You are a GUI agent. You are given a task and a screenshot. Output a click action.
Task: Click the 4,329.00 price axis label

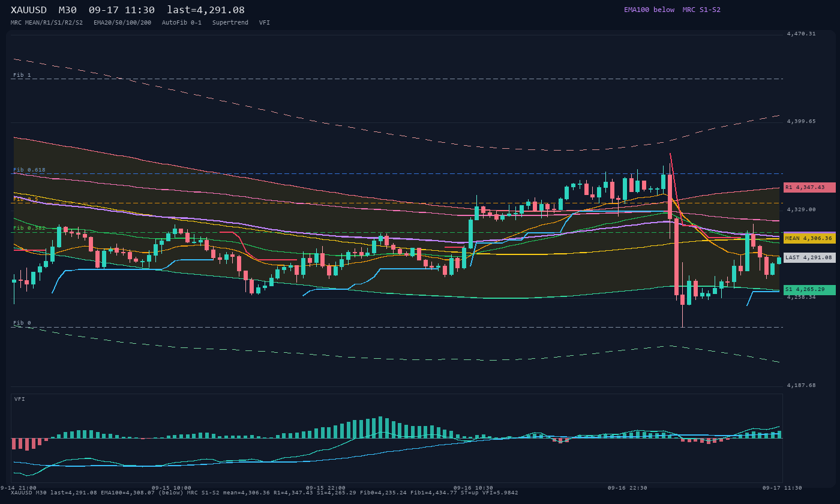coord(801,209)
